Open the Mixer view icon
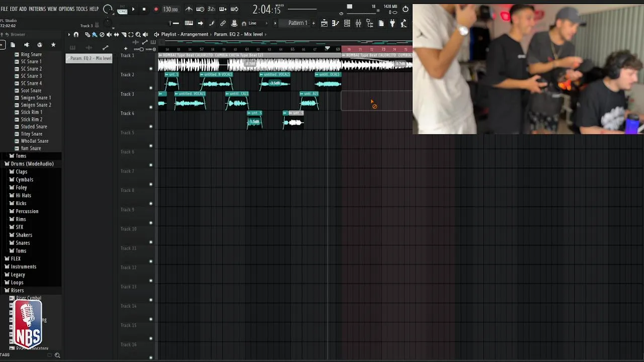The image size is (644, 362). point(358,23)
